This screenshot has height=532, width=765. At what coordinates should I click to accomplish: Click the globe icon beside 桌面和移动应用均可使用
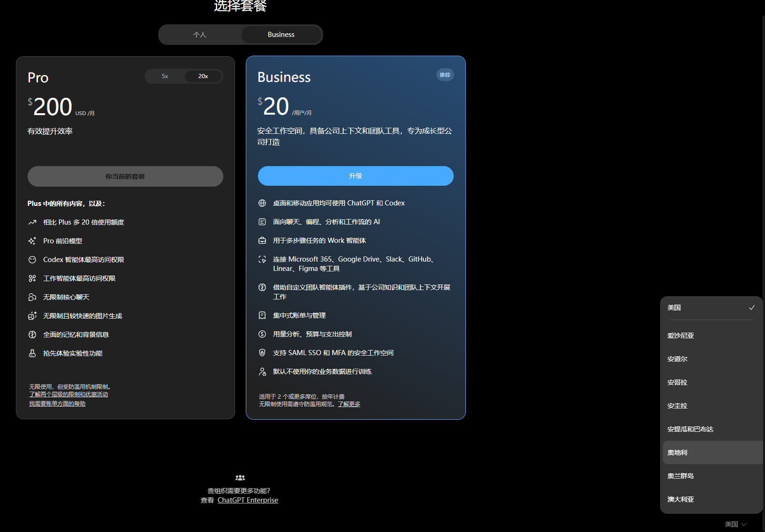[262, 203]
